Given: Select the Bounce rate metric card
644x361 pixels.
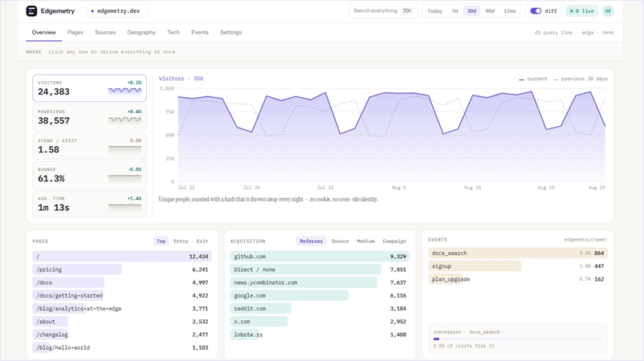Looking at the screenshot, I should [90, 175].
